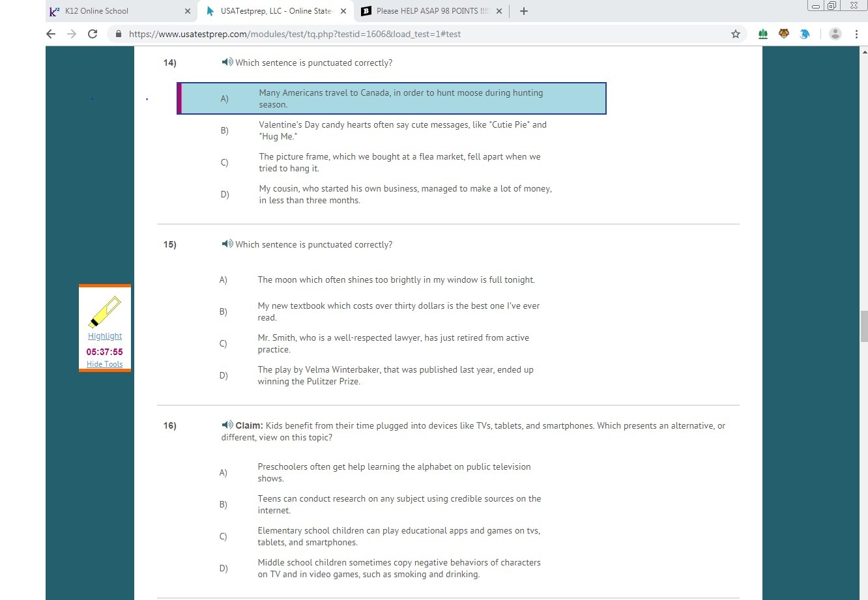Go forward in browser history
The image size is (868, 600).
click(72, 34)
